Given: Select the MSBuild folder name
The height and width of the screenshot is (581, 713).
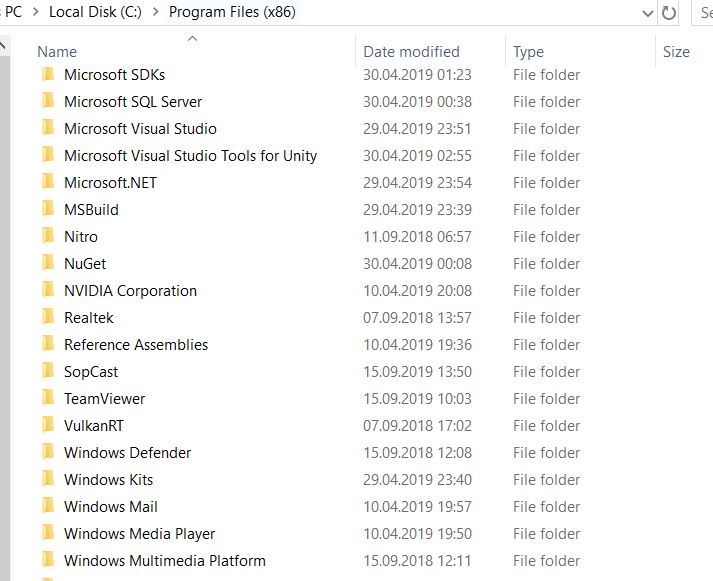Looking at the screenshot, I should coord(91,210).
